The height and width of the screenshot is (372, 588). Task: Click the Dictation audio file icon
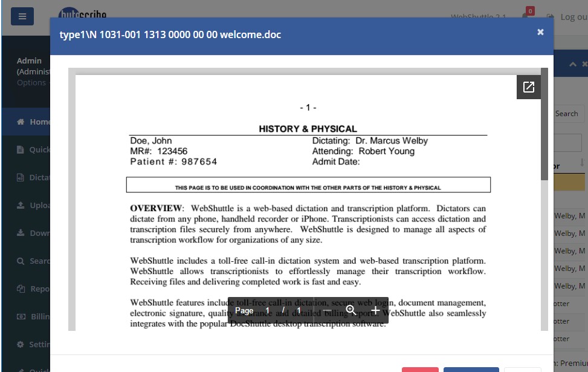click(x=21, y=177)
